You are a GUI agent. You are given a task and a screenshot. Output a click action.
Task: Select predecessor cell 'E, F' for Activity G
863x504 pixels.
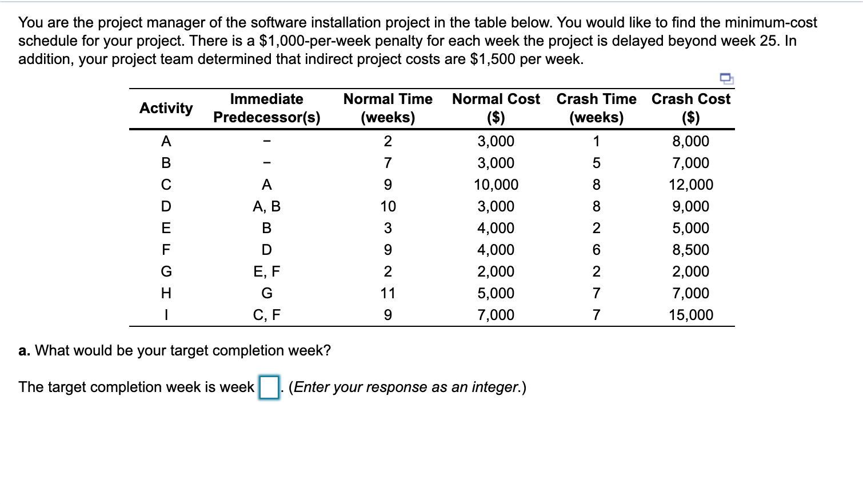click(x=266, y=271)
